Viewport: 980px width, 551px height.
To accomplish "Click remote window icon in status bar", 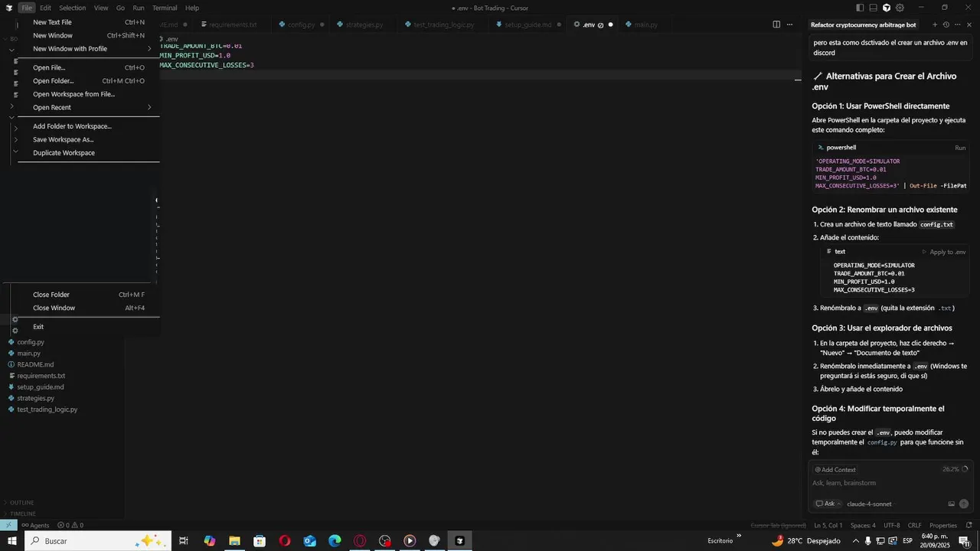I will [8, 525].
